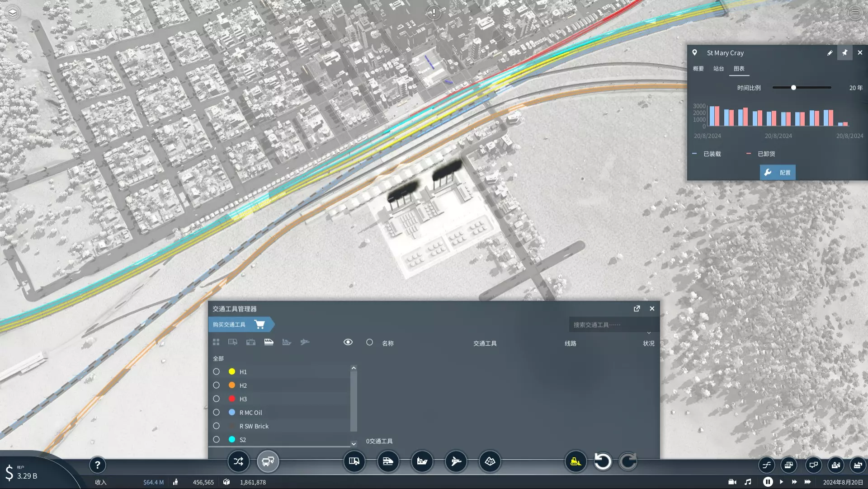Screen dimensions: 868x489
Task: Open the terrain landscaping tool
Action: click(490, 461)
